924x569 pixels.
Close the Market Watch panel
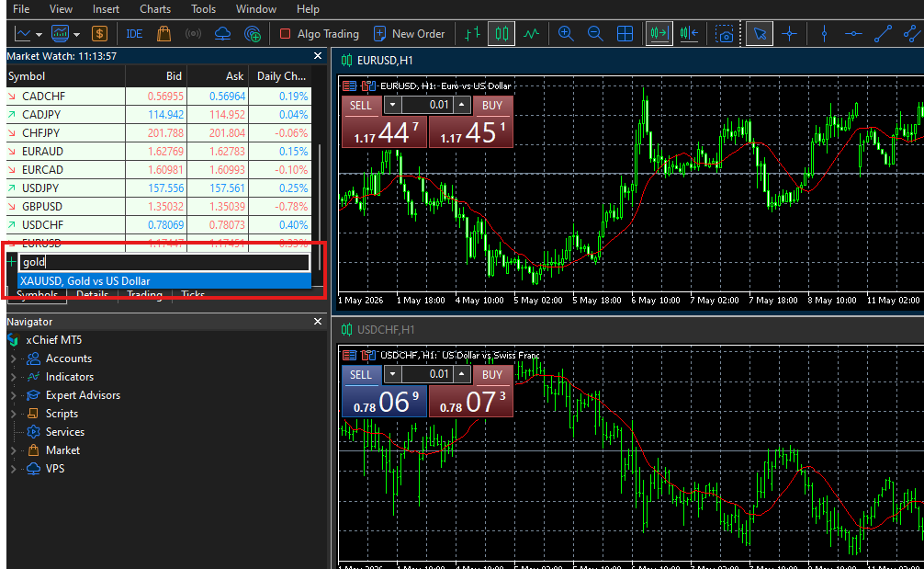point(318,56)
